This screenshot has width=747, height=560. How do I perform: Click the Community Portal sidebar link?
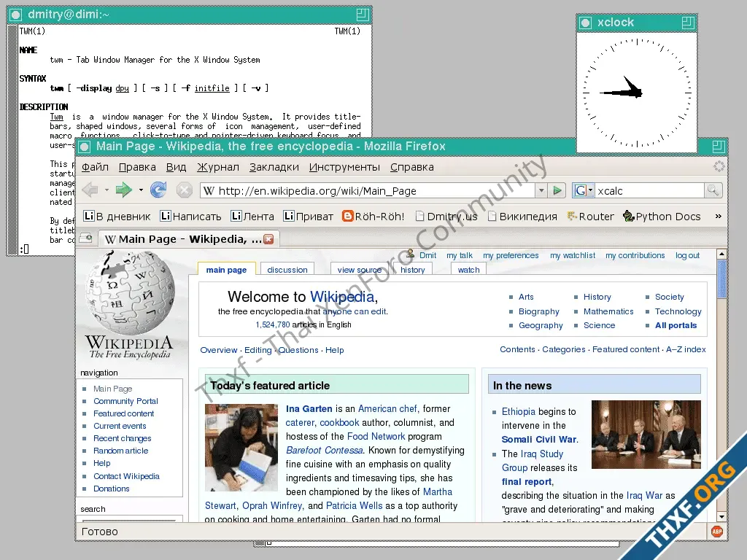[x=125, y=401]
